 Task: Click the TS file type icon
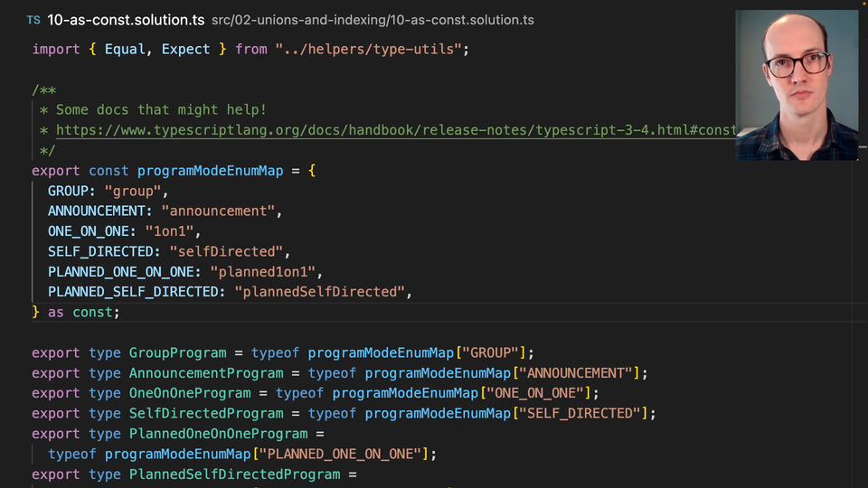click(x=33, y=20)
